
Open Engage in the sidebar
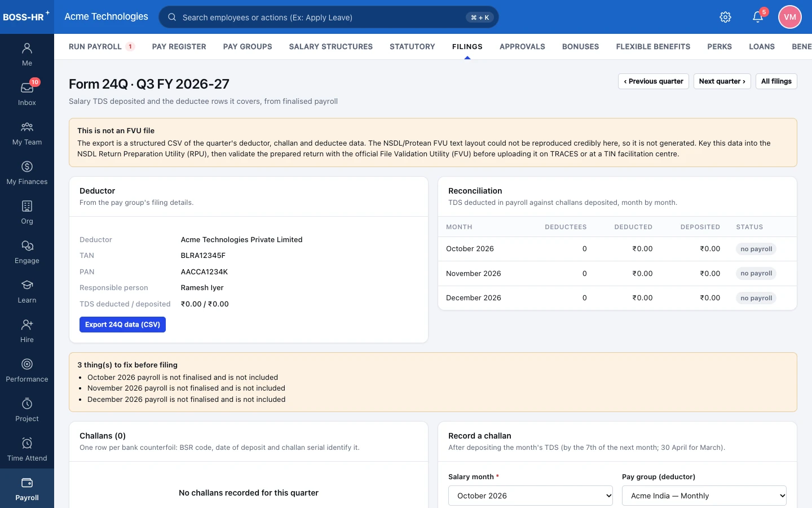pyautogui.click(x=27, y=252)
